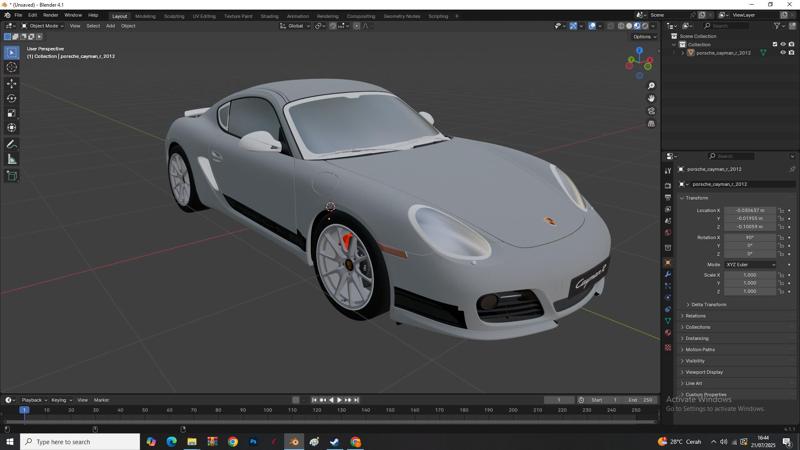The image size is (800, 450).
Task: Select the Move tool
Action: pos(11,83)
